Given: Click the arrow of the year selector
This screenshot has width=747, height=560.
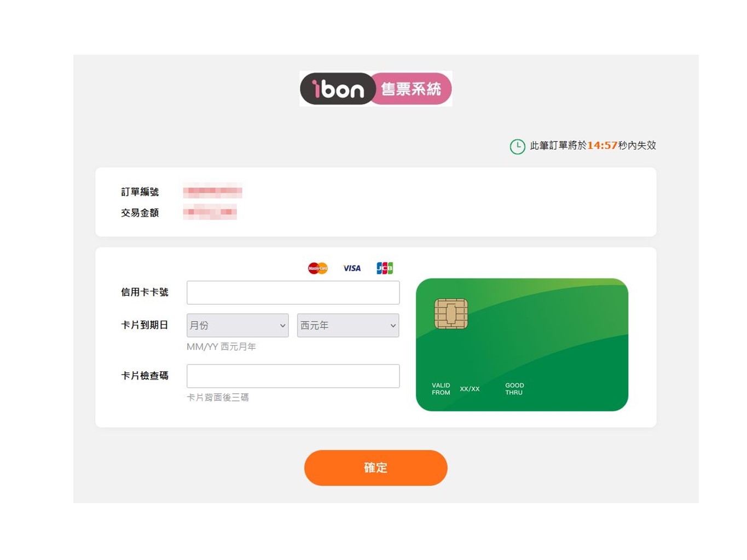Looking at the screenshot, I should point(393,325).
